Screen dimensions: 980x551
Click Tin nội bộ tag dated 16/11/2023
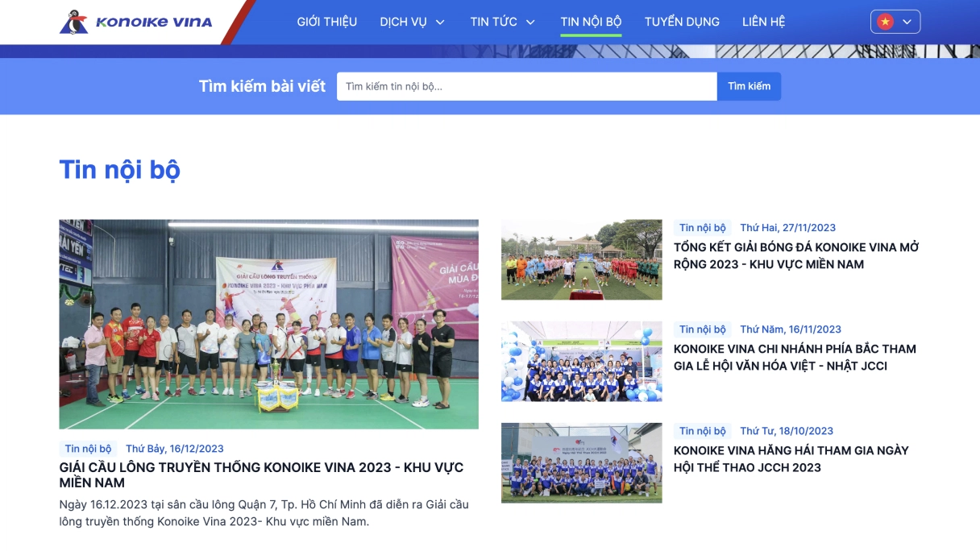(x=703, y=329)
